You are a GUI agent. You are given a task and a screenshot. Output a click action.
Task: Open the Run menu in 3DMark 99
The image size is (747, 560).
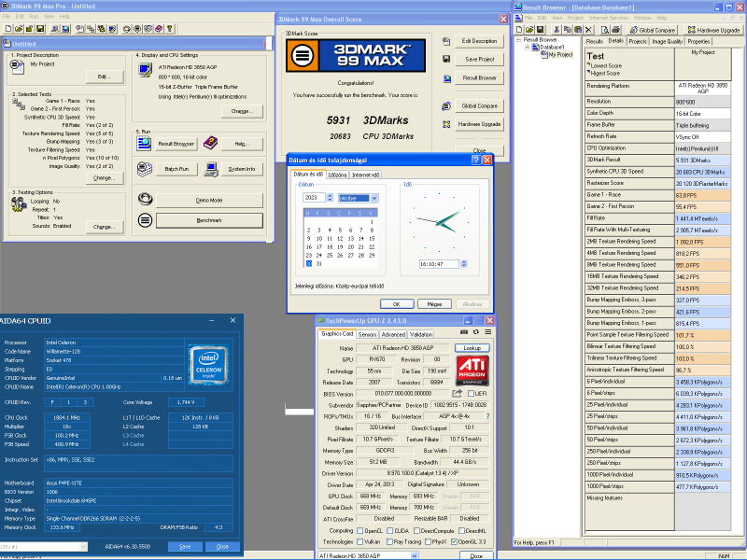(34, 16)
